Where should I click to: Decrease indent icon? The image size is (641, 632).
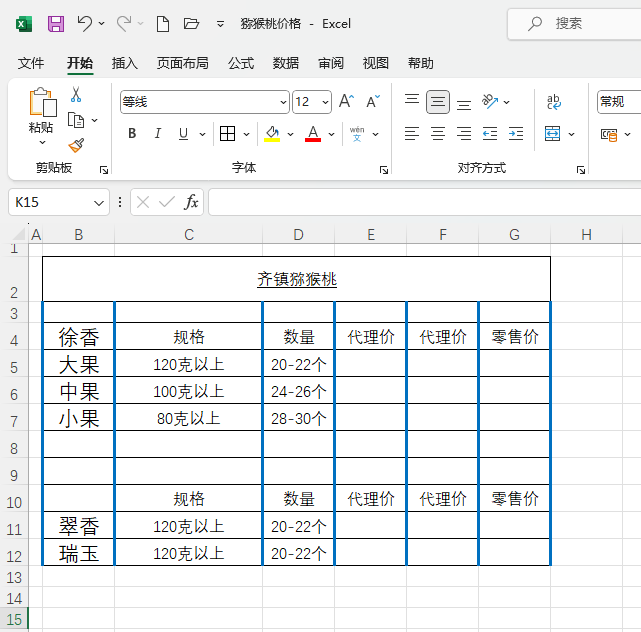click(490, 133)
